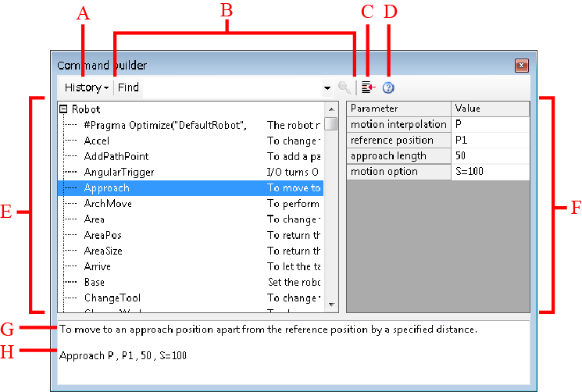Click the insert command icon in toolbar

(368, 87)
